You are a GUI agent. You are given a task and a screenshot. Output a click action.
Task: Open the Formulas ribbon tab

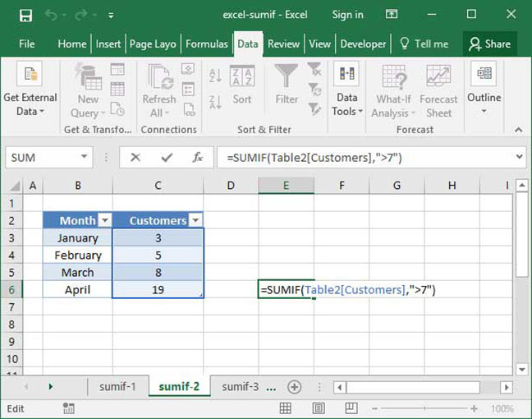point(207,44)
